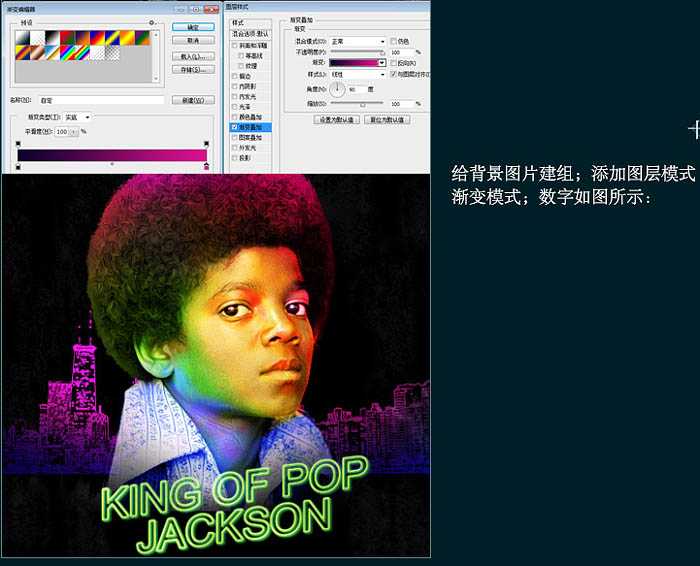This screenshot has height=566, width=700.
Task: Click the 存储(S)... save button
Action: (x=193, y=70)
